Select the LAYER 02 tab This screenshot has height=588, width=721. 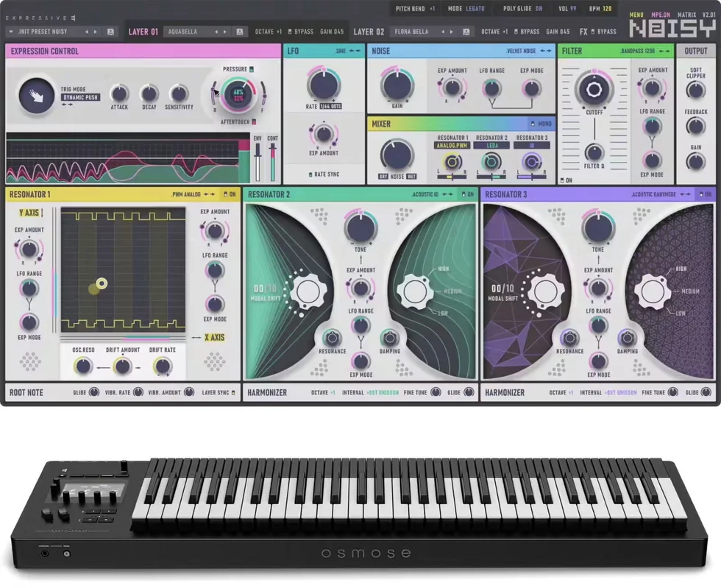coord(369,32)
